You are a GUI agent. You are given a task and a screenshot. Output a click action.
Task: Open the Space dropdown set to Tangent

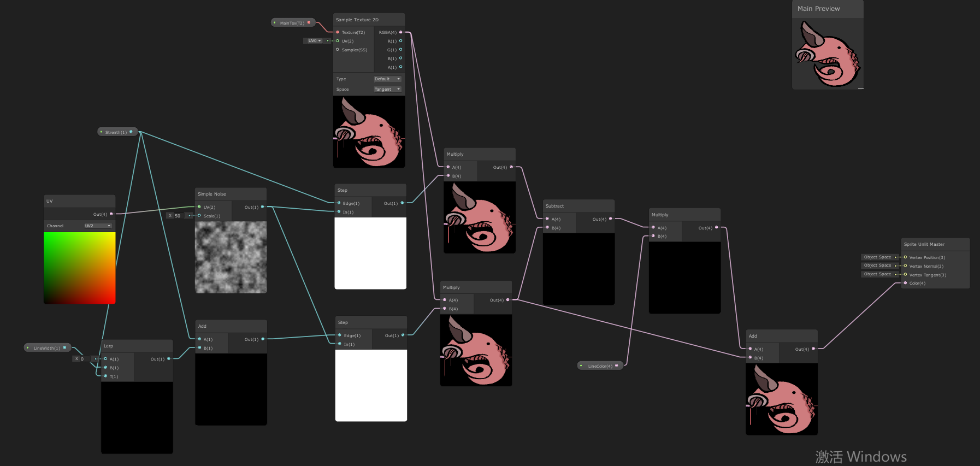[x=387, y=89]
